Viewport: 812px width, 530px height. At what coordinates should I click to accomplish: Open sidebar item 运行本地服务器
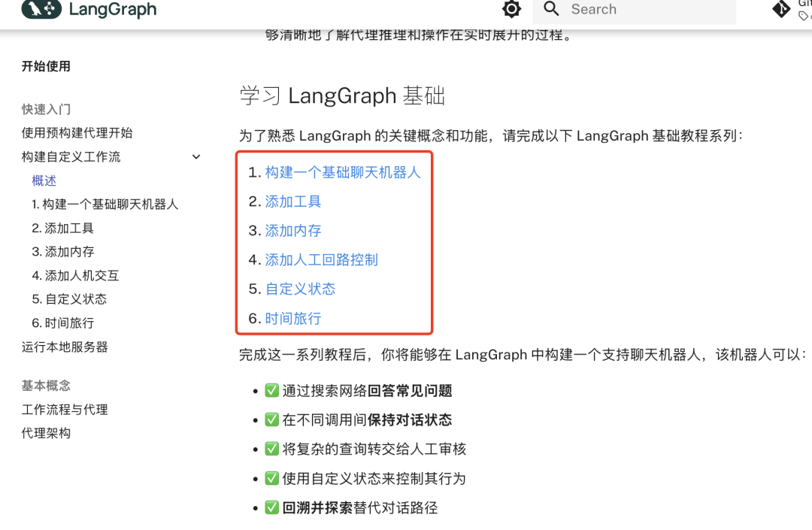coord(65,347)
